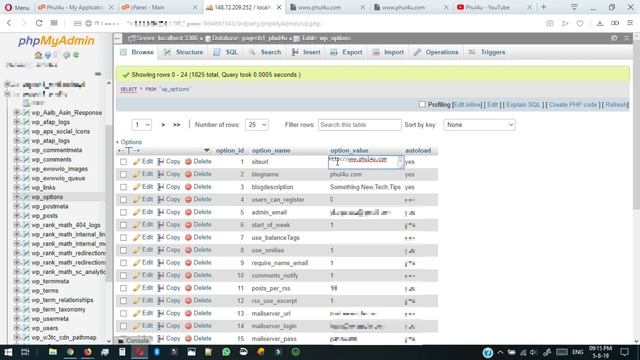Switch to the Structure tab
The width and height of the screenshot is (640, 360).
(x=184, y=52)
